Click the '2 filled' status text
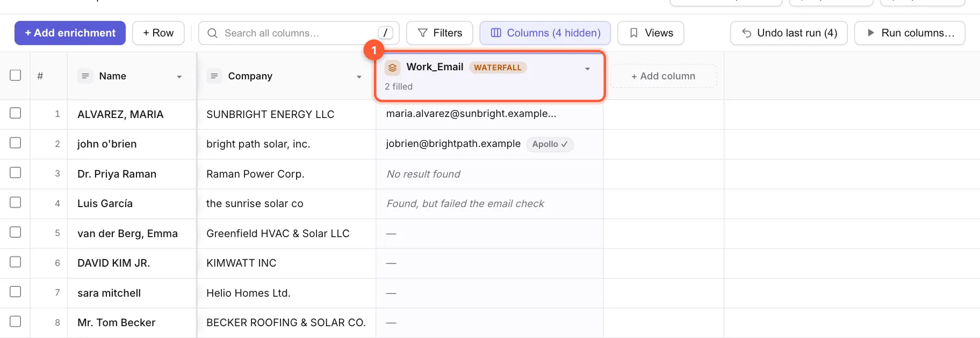The height and width of the screenshot is (338, 980). tap(399, 86)
